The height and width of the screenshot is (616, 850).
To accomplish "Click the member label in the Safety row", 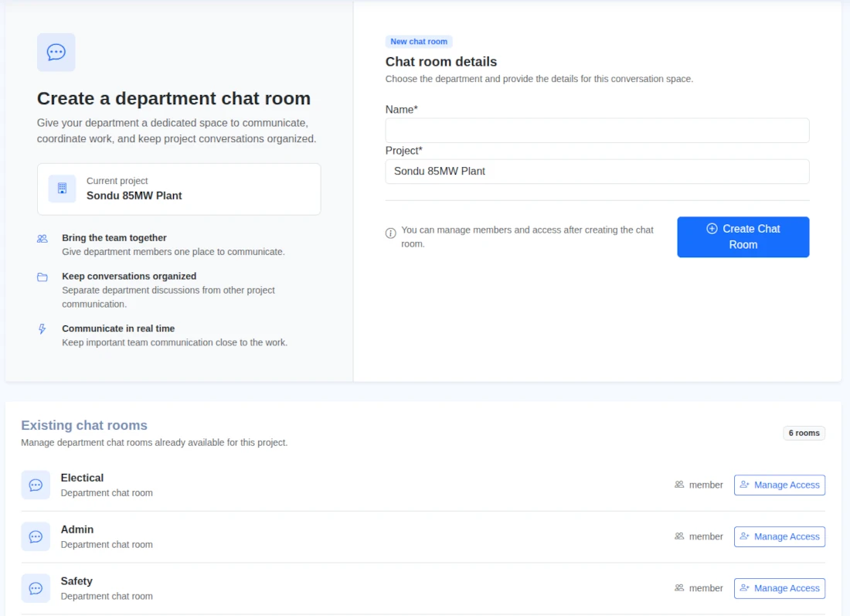I will [705, 588].
